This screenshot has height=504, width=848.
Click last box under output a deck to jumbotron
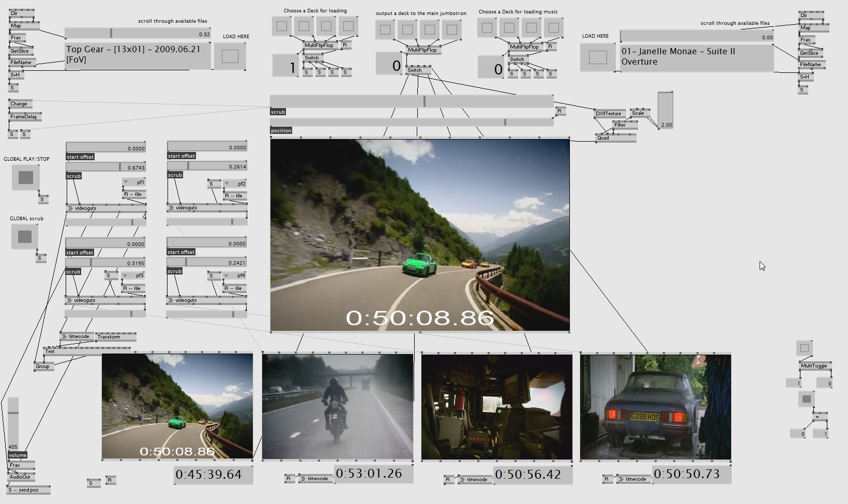pos(451,29)
